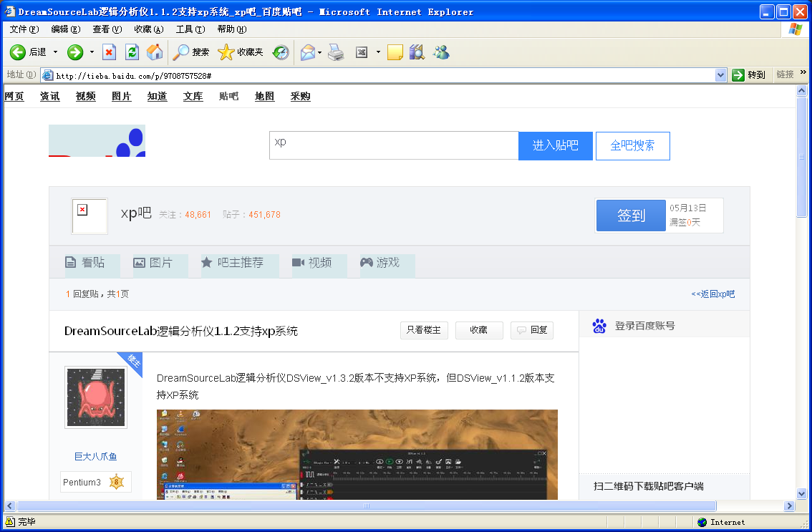Open the 收藏 menu
812x532 pixels.
149,29
